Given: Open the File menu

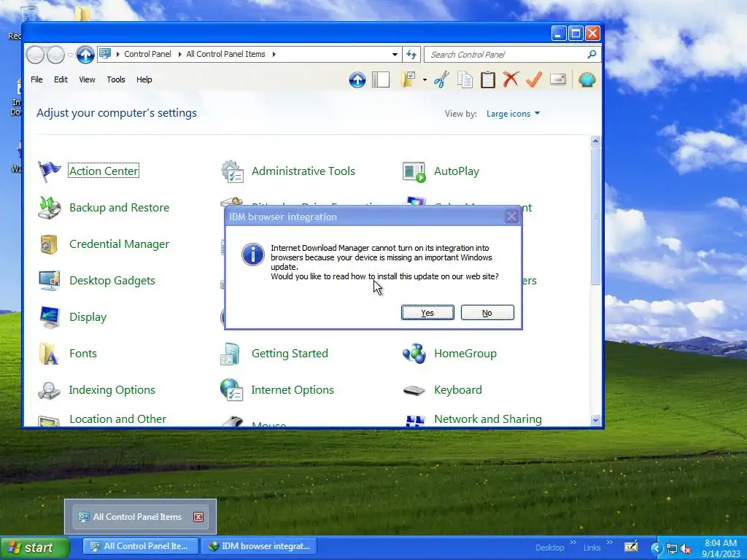Looking at the screenshot, I should (36, 79).
